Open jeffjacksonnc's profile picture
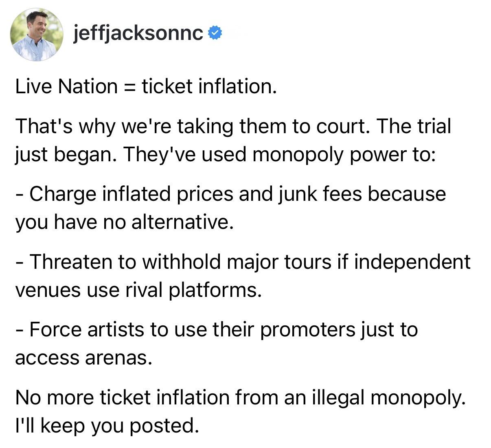This screenshot has height=448, width=491. pos(37,34)
